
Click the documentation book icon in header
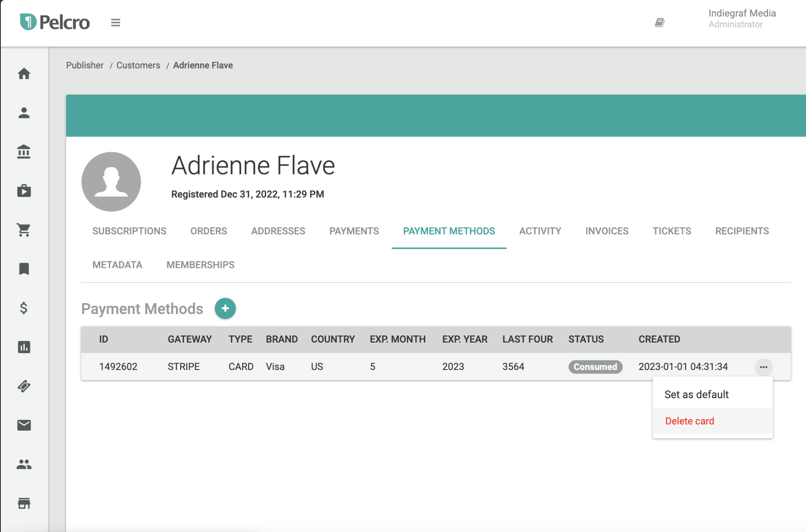click(660, 23)
